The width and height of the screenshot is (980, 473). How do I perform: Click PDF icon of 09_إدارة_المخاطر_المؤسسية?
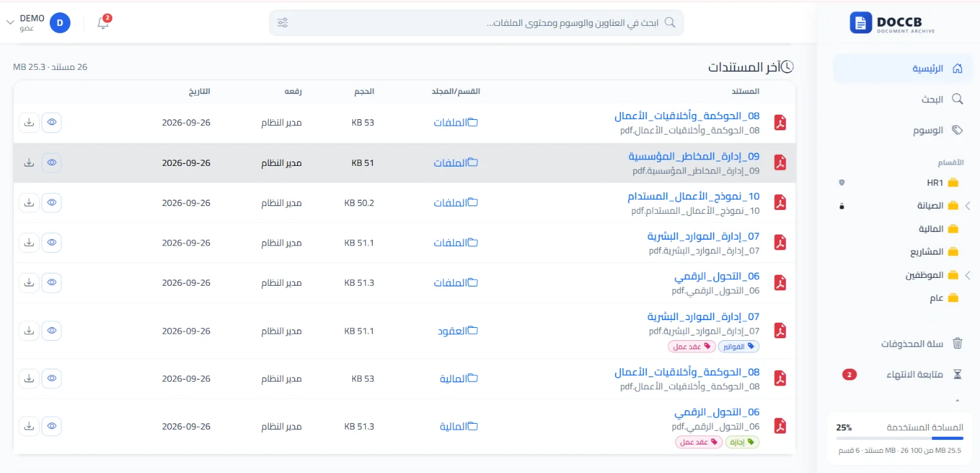coord(781,163)
